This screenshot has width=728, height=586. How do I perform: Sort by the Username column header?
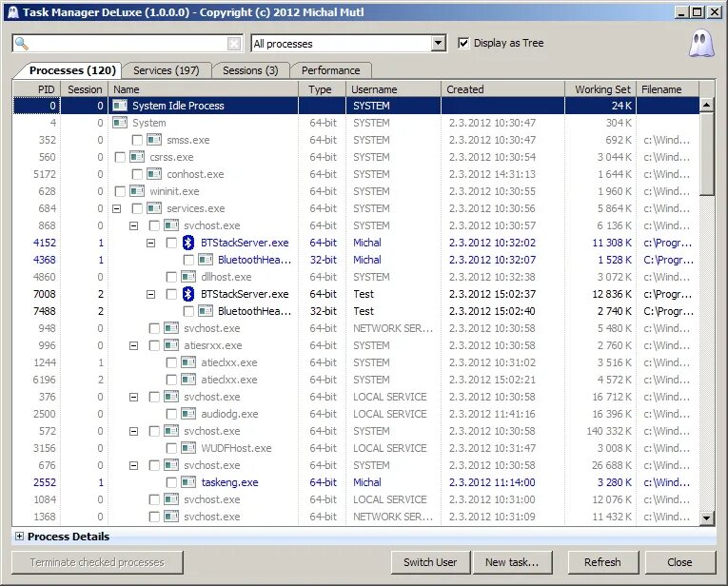393,89
